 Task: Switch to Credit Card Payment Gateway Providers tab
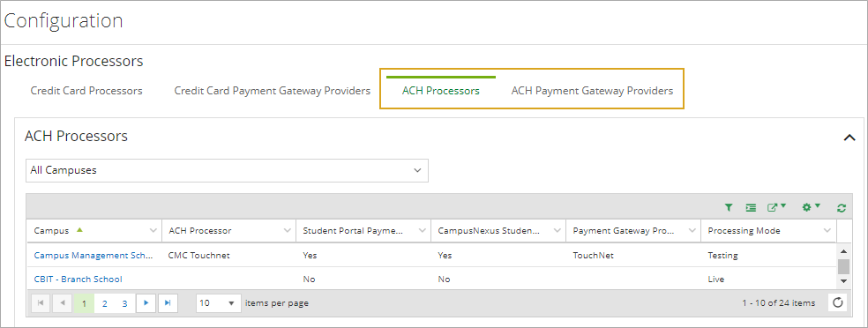click(x=273, y=91)
